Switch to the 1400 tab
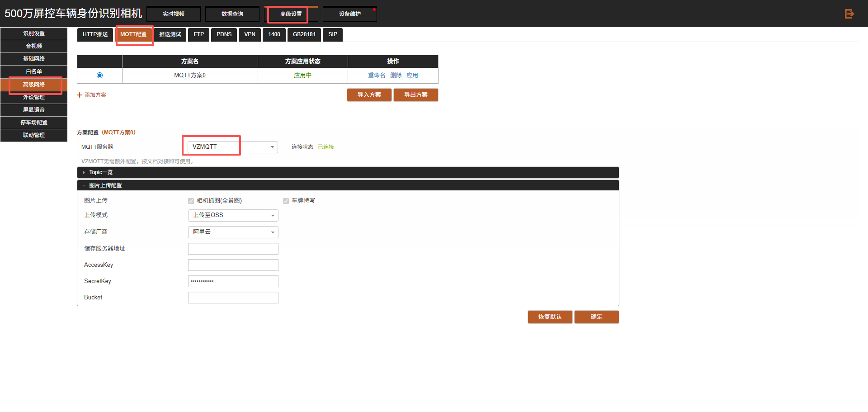 (274, 34)
